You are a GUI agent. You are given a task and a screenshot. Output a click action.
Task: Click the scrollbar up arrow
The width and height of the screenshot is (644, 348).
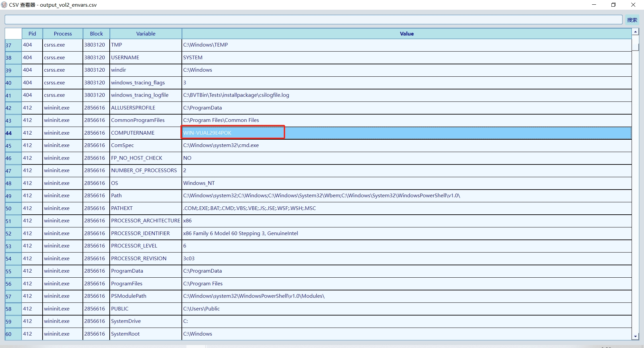[635, 32]
